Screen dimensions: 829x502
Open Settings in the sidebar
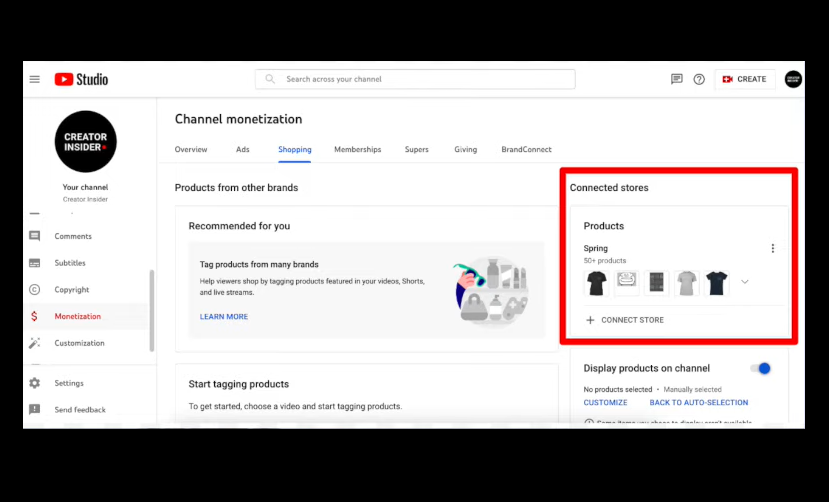tap(69, 383)
